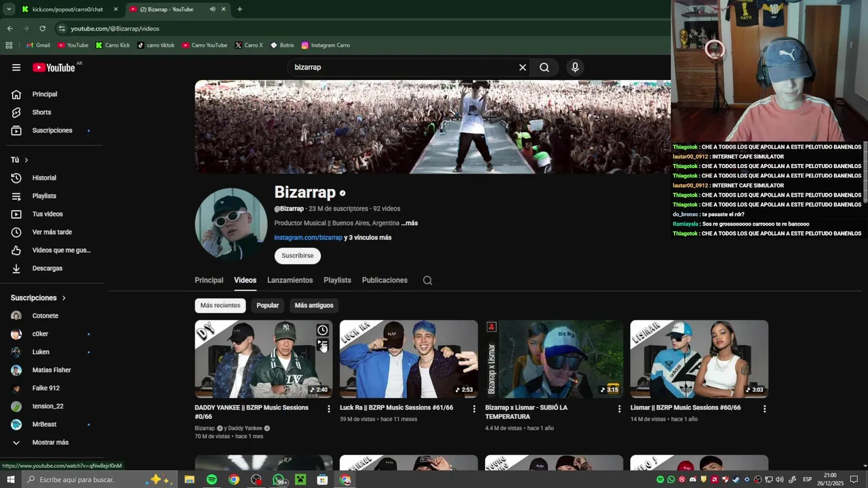Image resolution: width=868 pixels, height=488 pixels.
Task: Open the Minecraft icon in the taskbar
Action: [300, 479]
